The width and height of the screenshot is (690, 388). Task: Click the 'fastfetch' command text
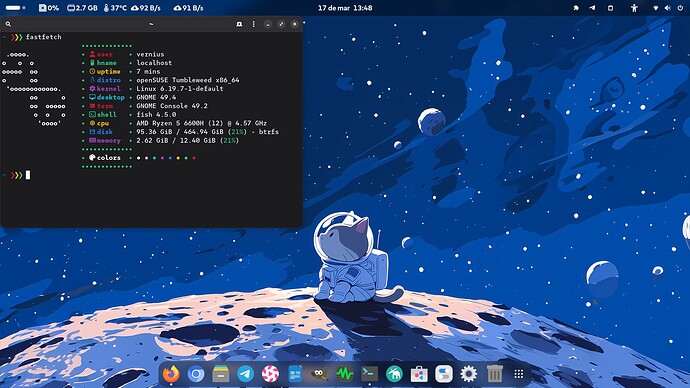(44, 37)
